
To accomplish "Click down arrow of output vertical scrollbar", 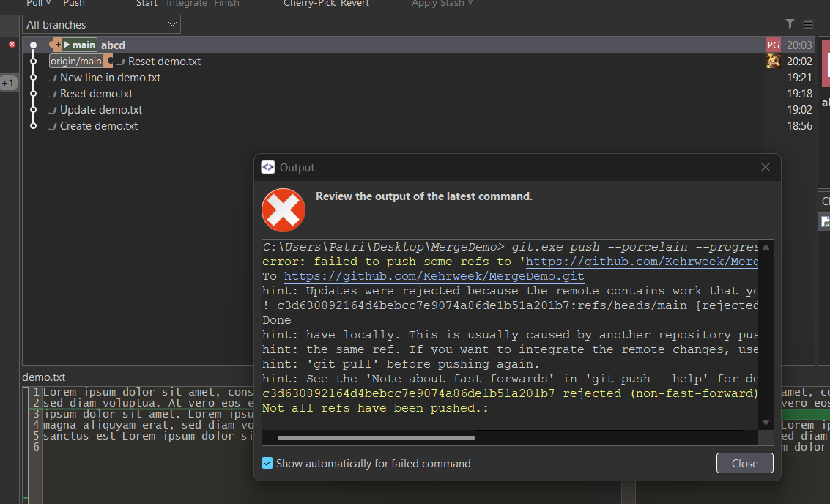I will [766, 423].
